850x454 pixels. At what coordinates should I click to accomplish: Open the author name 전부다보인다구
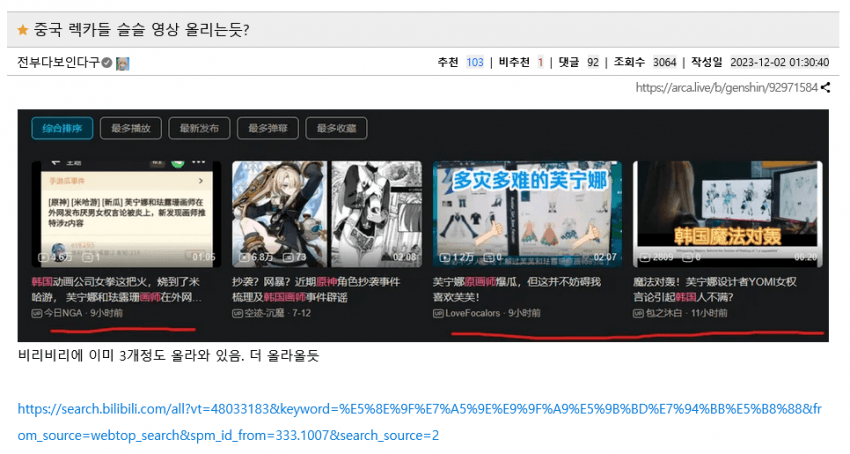(58, 63)
